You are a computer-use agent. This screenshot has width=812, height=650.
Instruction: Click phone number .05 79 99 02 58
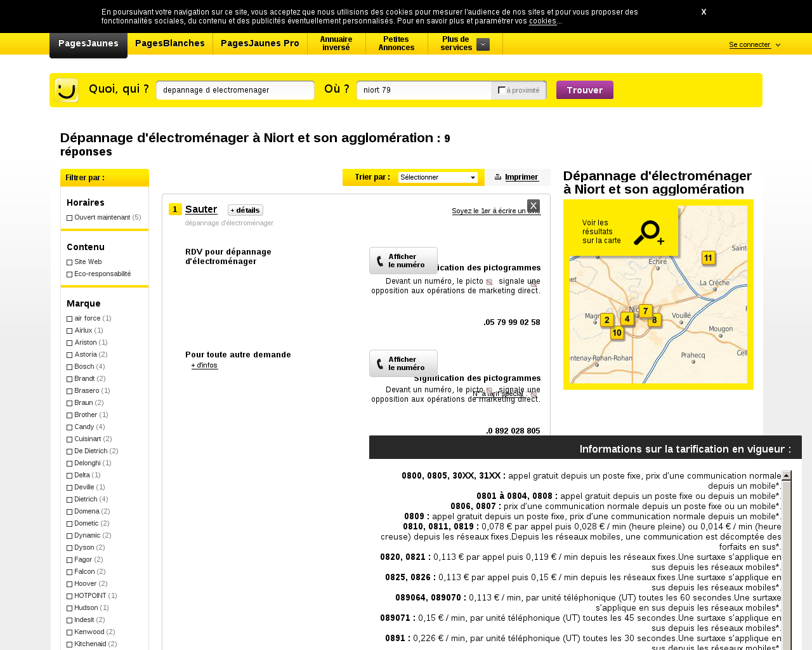click(512, 322)
